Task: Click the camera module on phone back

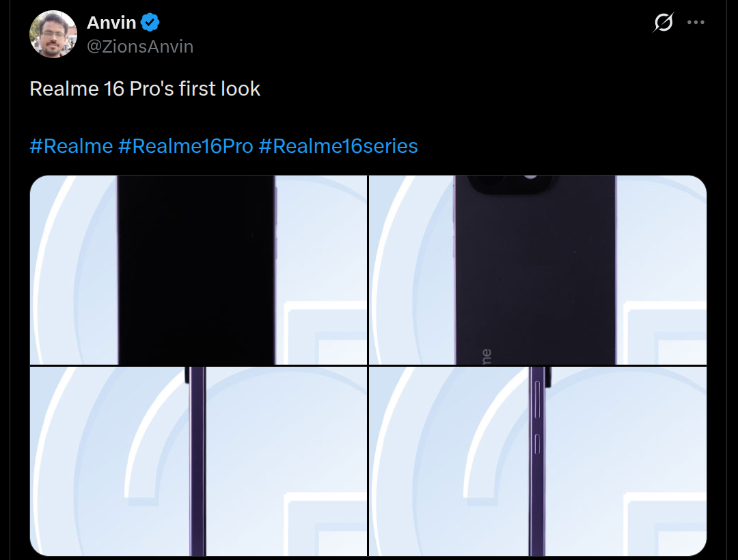Action: (512, 185)
